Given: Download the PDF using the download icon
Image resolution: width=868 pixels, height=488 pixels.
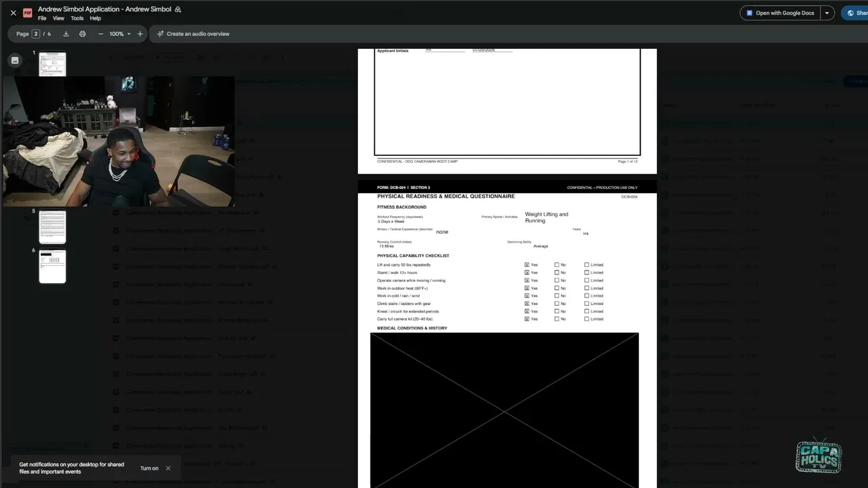Looking at the screenshot, I should pyautogui.click(x=66, y=34).
